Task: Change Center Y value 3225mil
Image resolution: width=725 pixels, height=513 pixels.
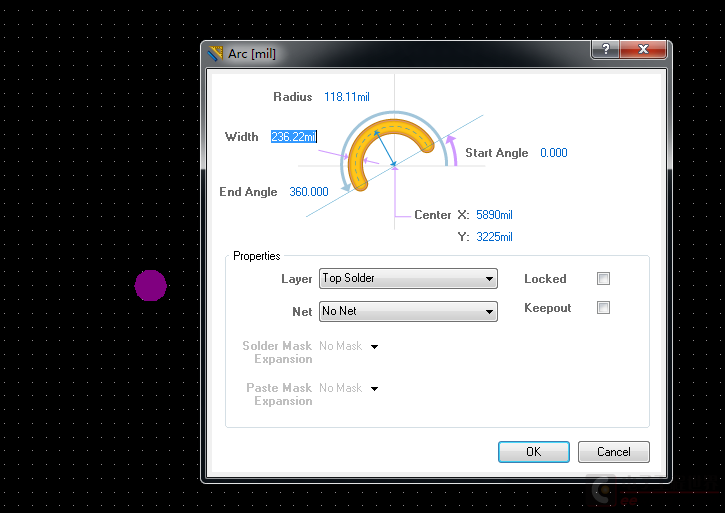Action: [494, 237]
